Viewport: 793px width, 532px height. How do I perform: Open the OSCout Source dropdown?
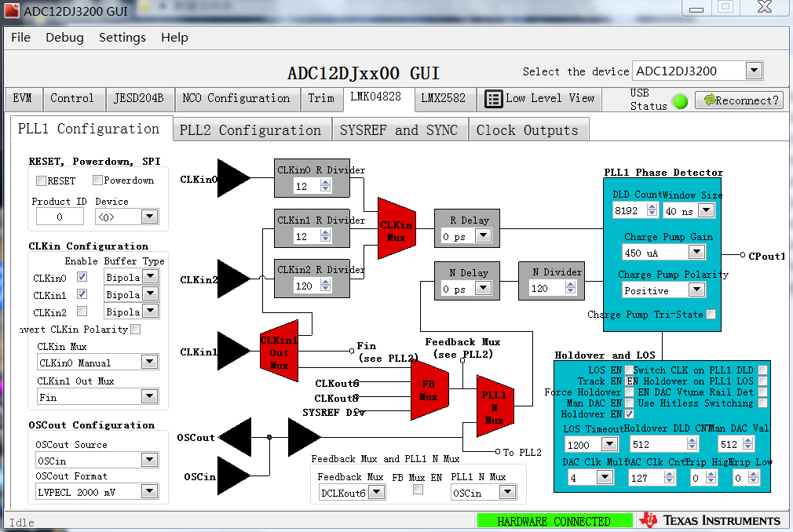pos(149,460)
